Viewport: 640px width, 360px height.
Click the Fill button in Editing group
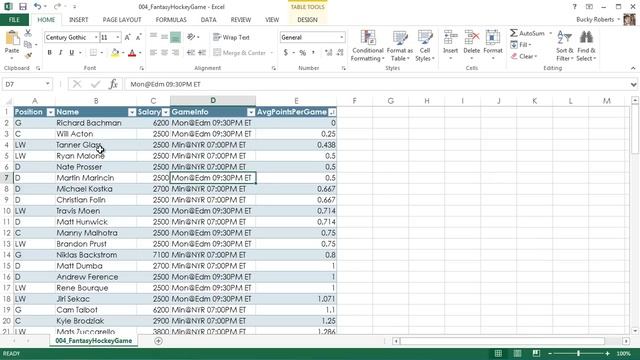521,44
